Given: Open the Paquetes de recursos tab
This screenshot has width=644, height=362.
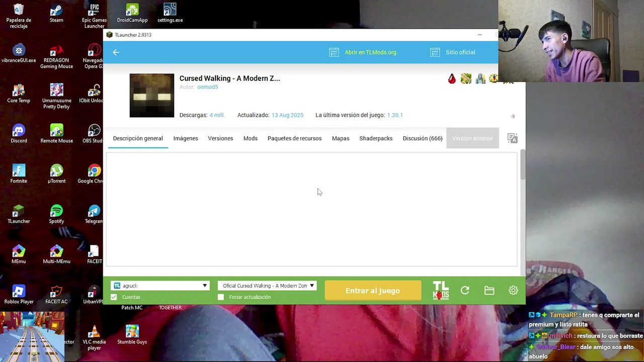Looking at the screenshot, I should (x=294, y=138).
